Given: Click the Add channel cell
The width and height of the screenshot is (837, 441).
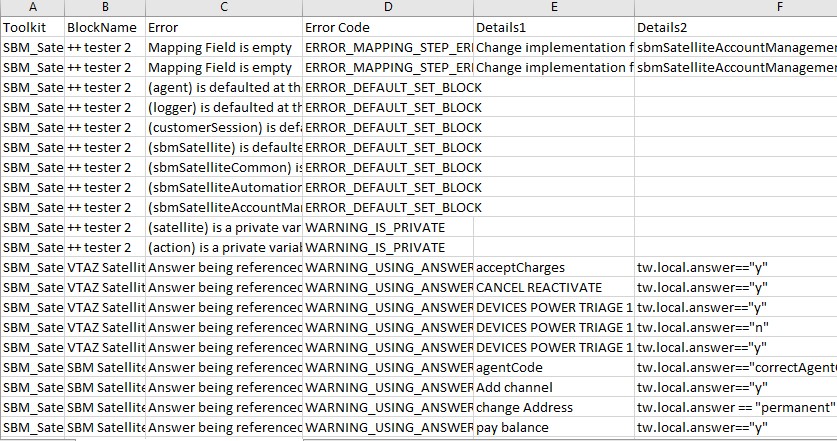Looking at the screenshot, I should click(x=553, y=387).
